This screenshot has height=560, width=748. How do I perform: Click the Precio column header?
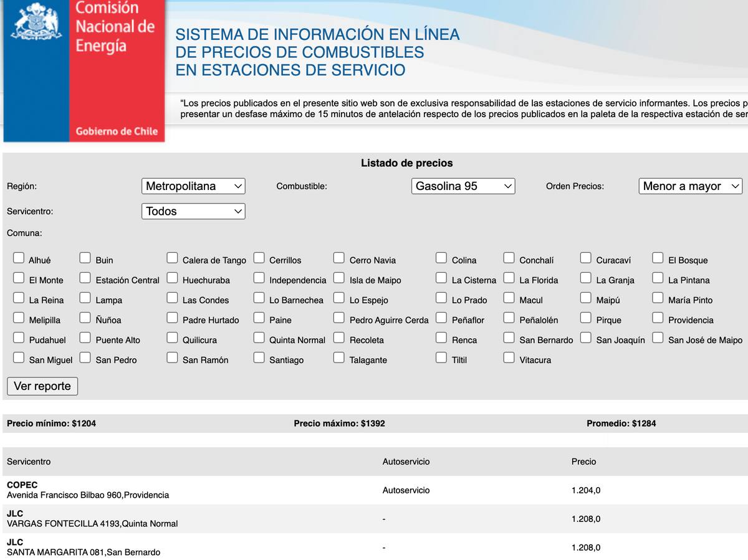coord(582,462)
